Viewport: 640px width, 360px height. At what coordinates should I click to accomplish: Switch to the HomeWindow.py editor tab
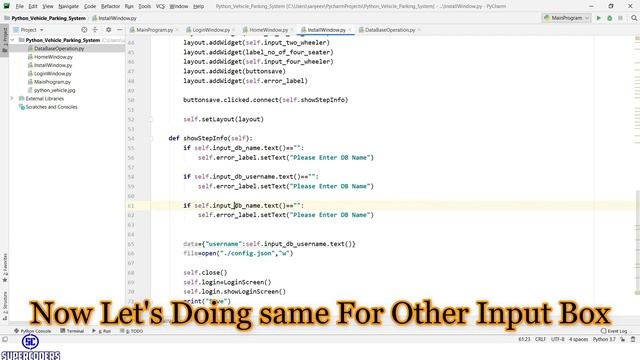[268, 30]
